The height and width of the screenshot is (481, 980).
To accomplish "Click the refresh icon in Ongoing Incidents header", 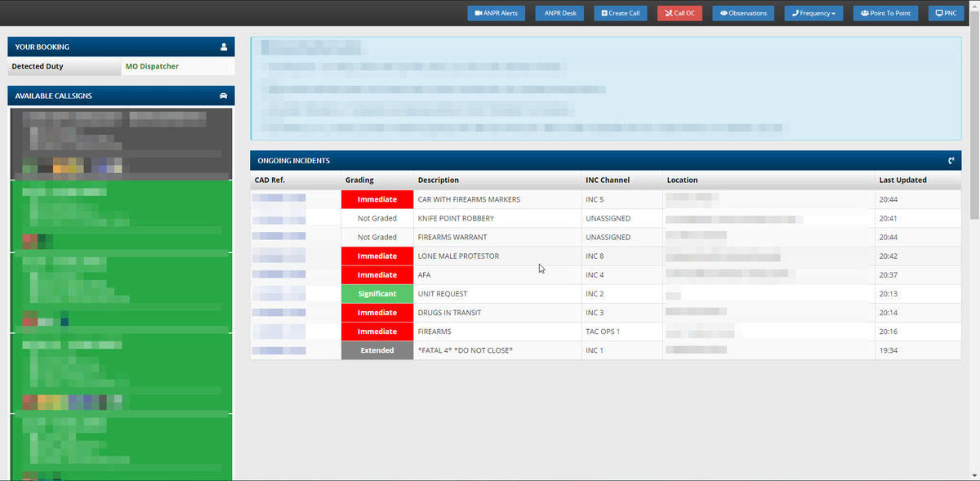I will click(951, 161).
